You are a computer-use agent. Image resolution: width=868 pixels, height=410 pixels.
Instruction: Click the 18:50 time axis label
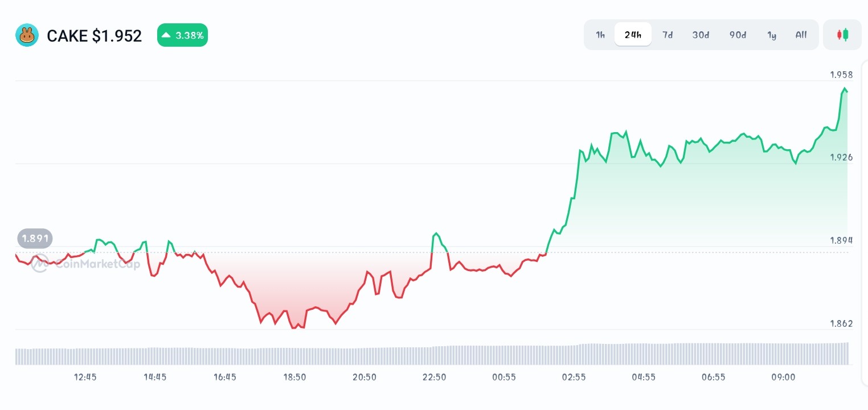(x=294, y=377)
